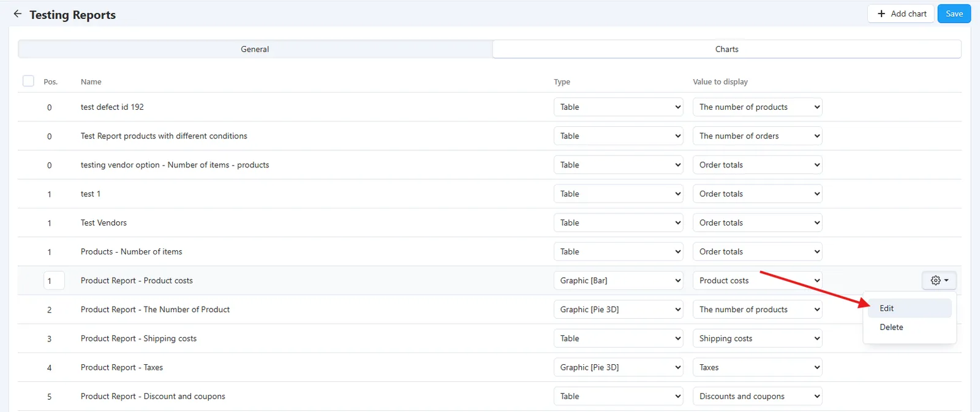
Task: Open Product costs value dropdown
Action: [x=758, y=281]
